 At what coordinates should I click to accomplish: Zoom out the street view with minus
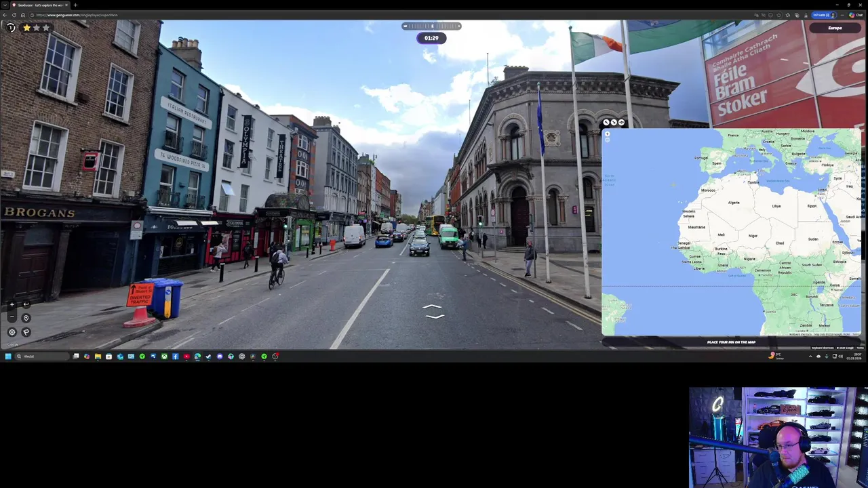pos(12,317)
